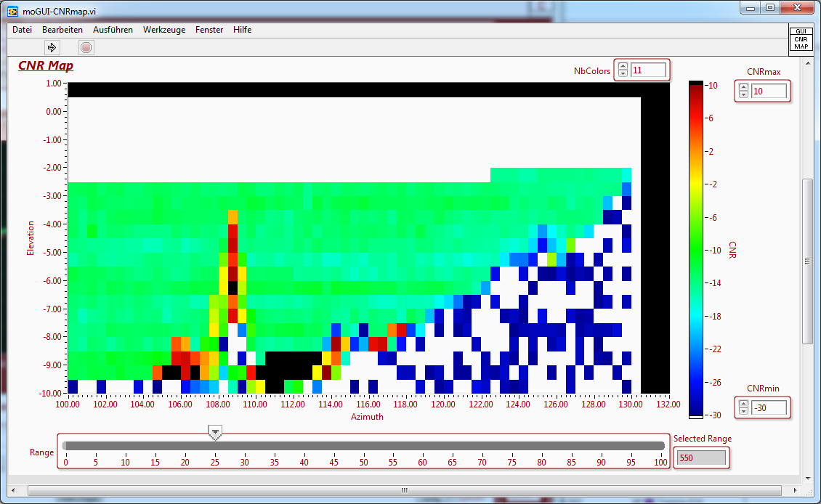The image size is (821, 504).
Task: Click the CNRmin value field
Action: tap(769, 408)
